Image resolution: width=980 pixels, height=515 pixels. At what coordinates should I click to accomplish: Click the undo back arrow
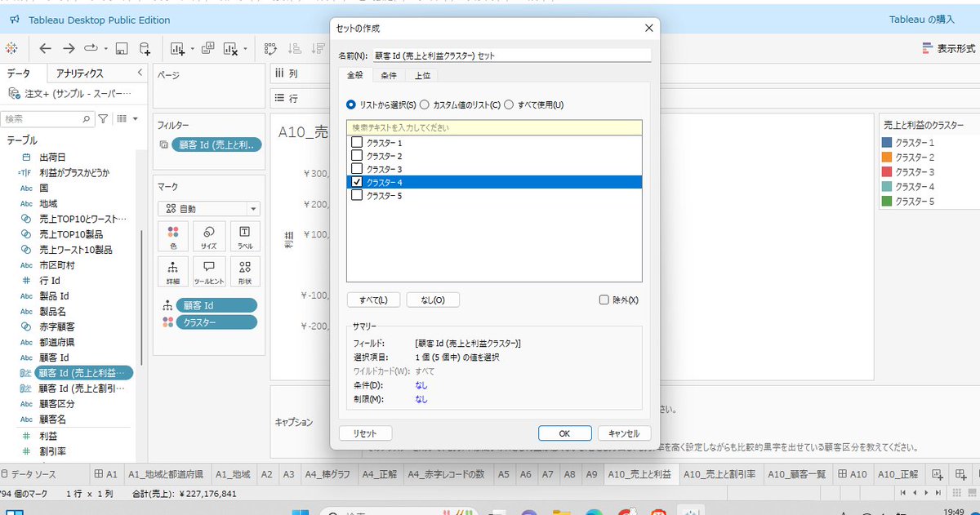(x=46, y=48)
